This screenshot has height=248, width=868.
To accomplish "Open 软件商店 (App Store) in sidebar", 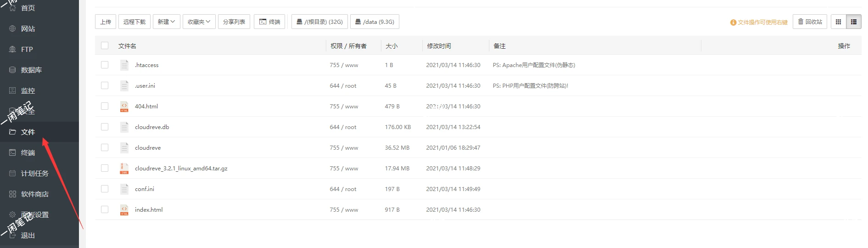I will tap(34, 194).
